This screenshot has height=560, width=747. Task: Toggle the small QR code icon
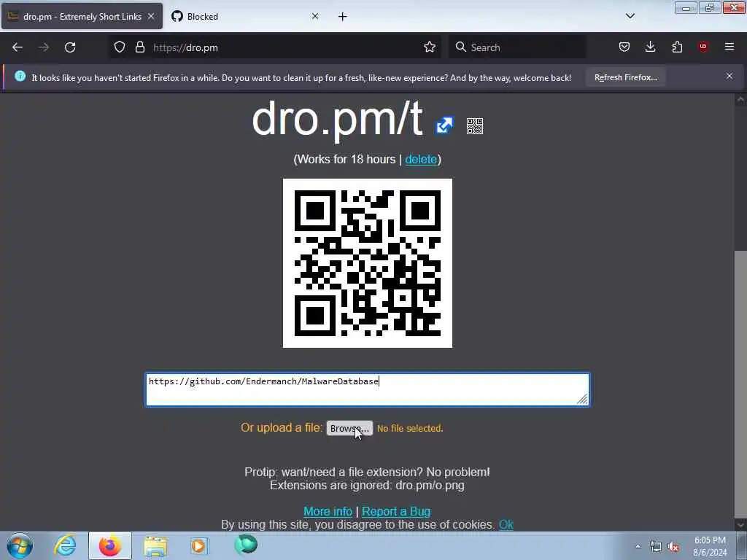474,126
